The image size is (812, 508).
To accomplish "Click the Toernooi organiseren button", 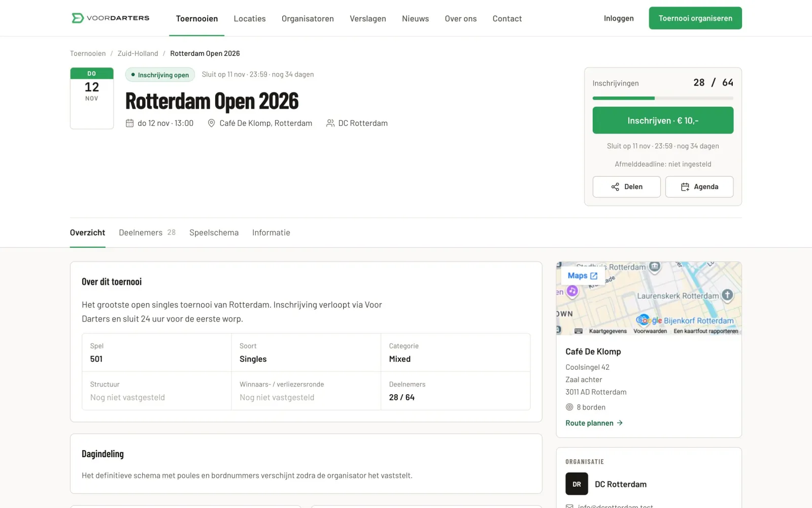I will point(695,18).
